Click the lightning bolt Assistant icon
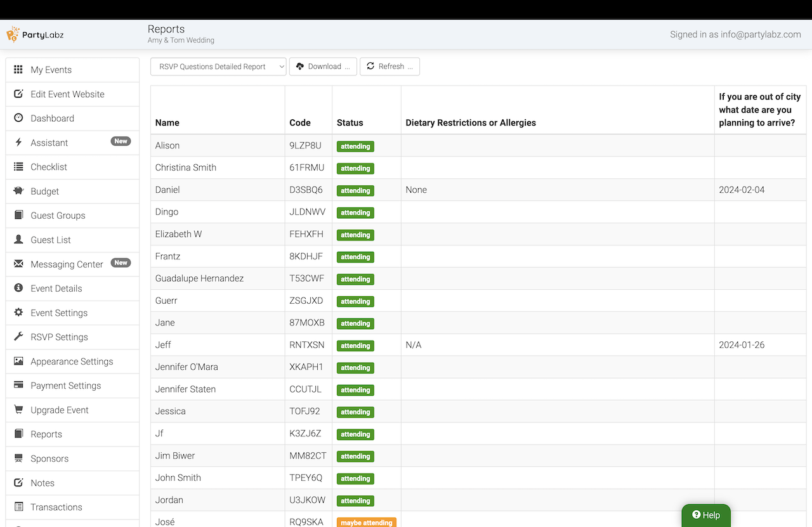Screen dimensions: 812x527 coord(18,143)
